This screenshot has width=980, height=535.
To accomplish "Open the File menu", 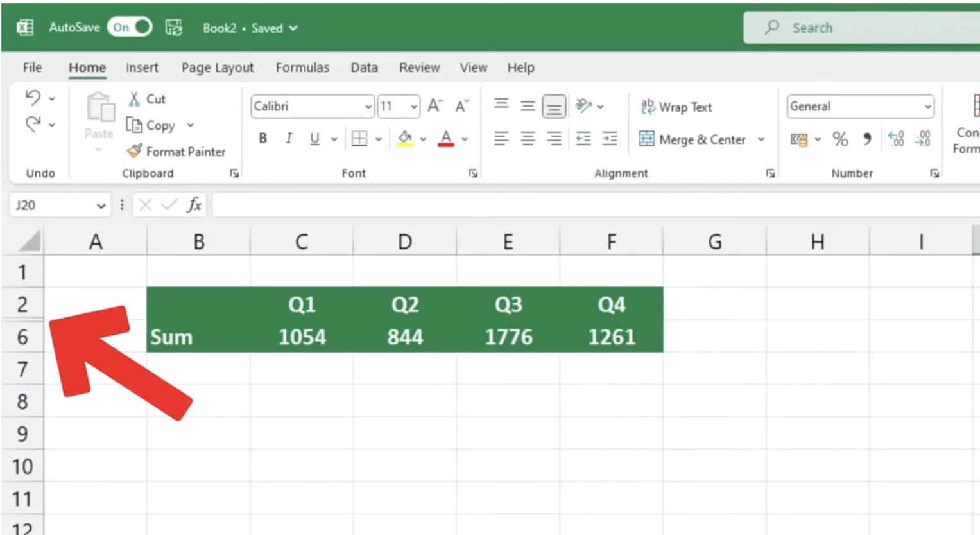I will (31, 67).
